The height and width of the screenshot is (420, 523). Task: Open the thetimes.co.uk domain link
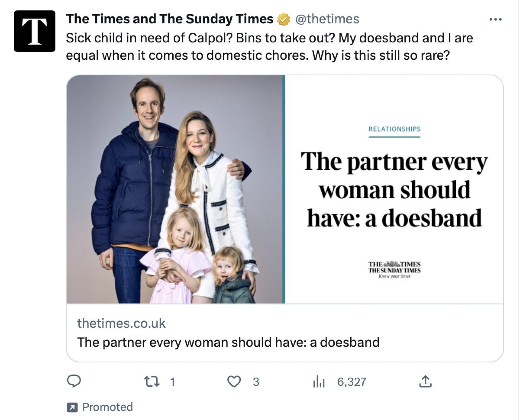pyautogui.click(x=121, y=323)
